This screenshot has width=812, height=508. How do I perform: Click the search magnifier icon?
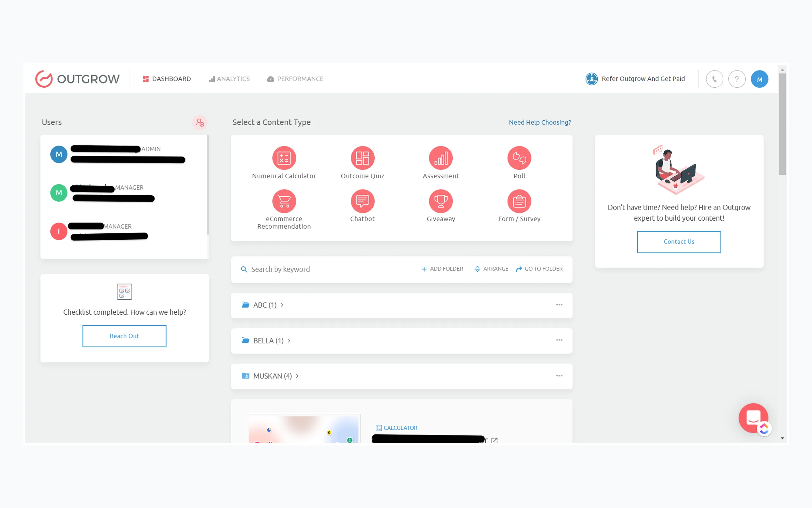coord(244,270)
